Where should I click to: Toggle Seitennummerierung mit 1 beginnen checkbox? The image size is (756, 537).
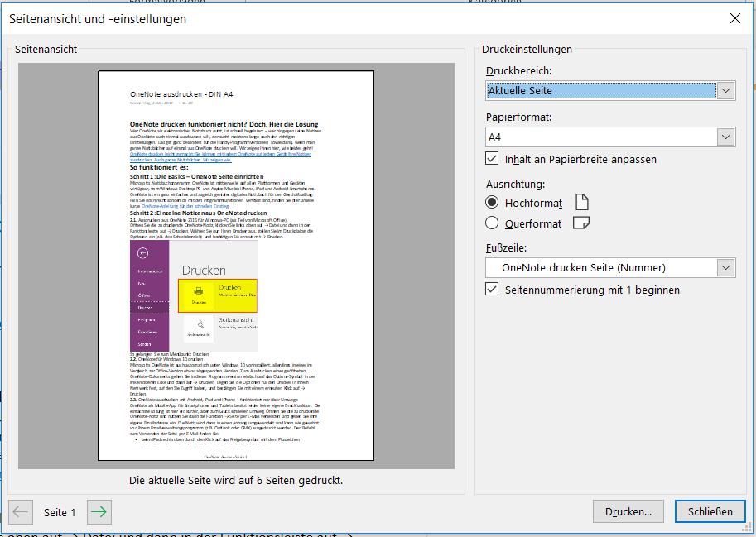pos(492,289)
